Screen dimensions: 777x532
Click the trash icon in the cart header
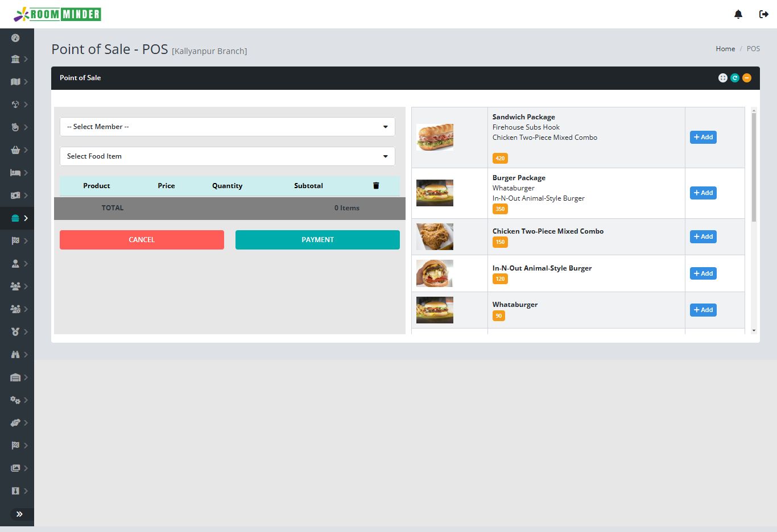[x=376, y=186]
